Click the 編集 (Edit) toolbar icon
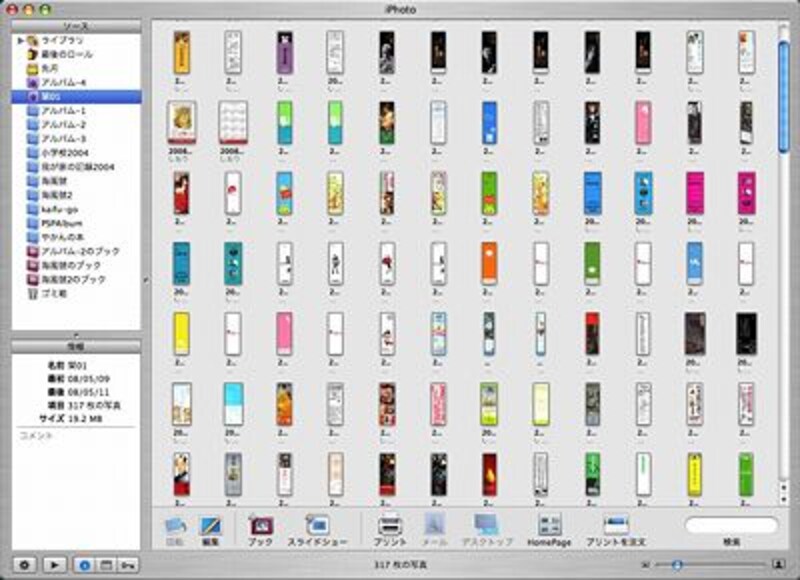This screenshot has height=580, width=800. point(210,525)
